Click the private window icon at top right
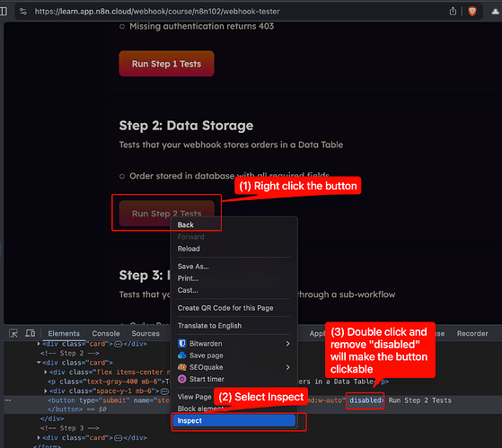The width and height of the screenshot is (502, 448). click(x=496, y=12)
